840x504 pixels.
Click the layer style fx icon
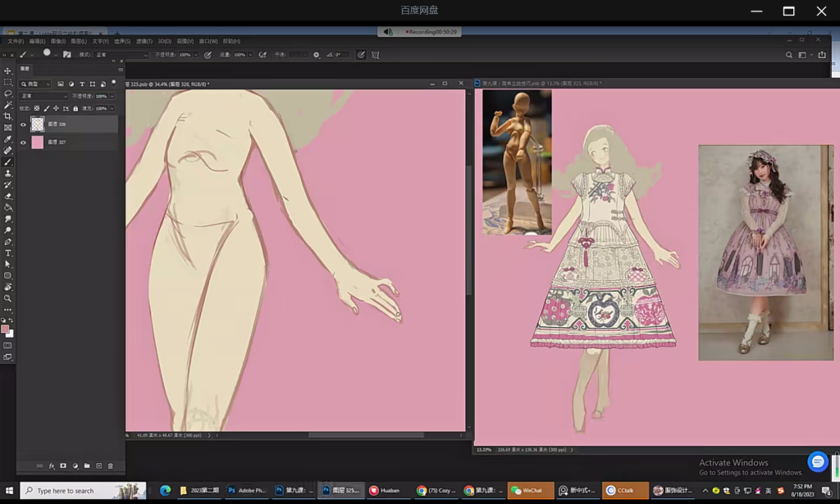point(52,466)
